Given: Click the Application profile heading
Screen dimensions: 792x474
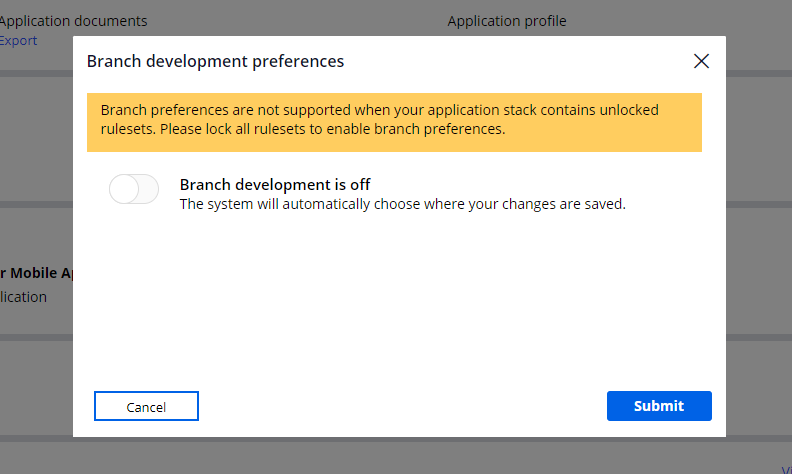Looking at the screenshot, I should 507,21.
